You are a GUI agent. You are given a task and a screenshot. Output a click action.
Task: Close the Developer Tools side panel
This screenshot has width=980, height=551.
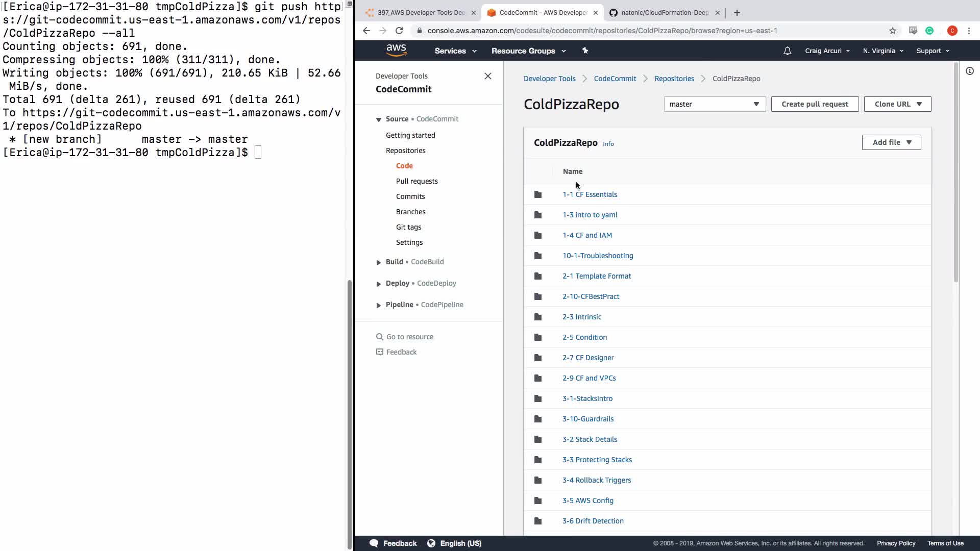click(x=488, y=76)
